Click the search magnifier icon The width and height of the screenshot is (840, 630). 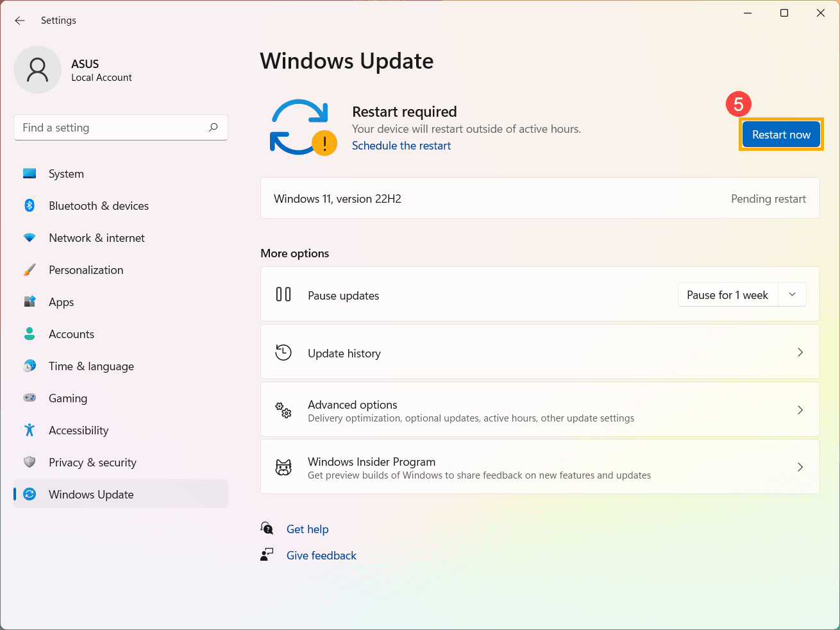[x=214, y=128]
